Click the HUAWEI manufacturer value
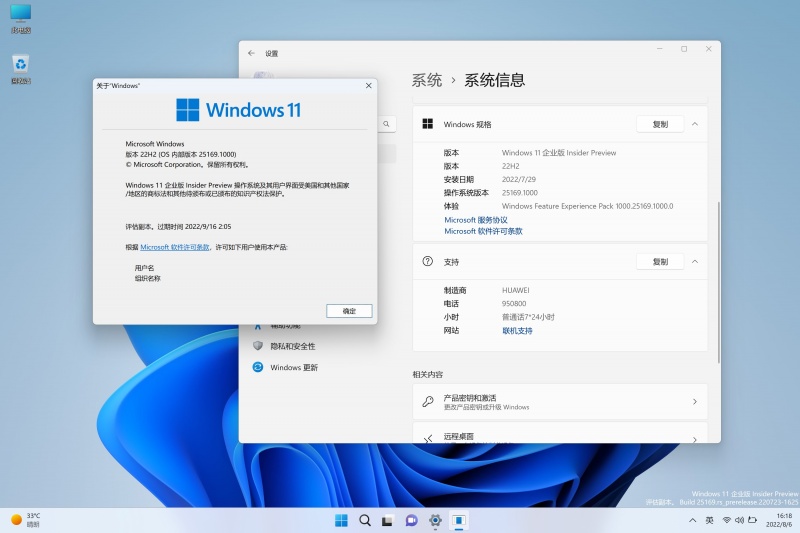 (x=516, y=290)
